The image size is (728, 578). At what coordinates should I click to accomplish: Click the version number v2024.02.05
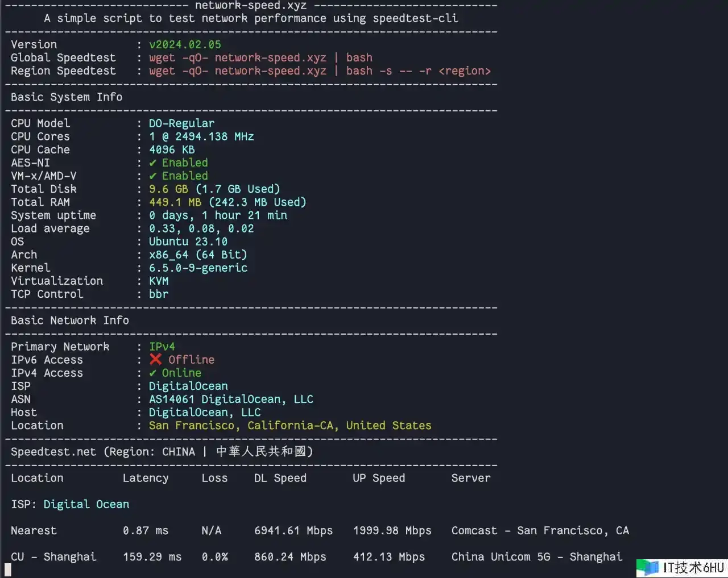[x=185, y=44]
